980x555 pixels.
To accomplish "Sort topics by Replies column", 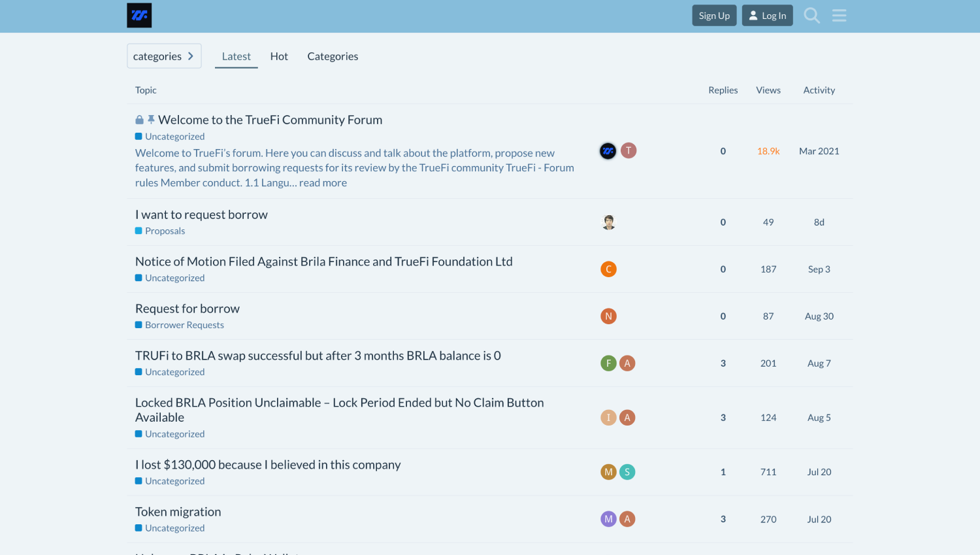I will [x=723, y=90].
